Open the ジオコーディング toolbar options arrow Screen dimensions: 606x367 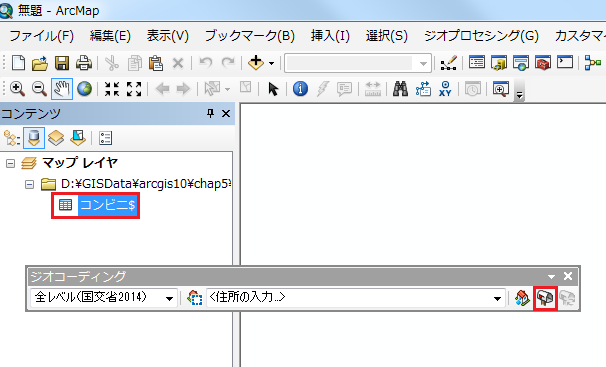click(x=552, y=277)
